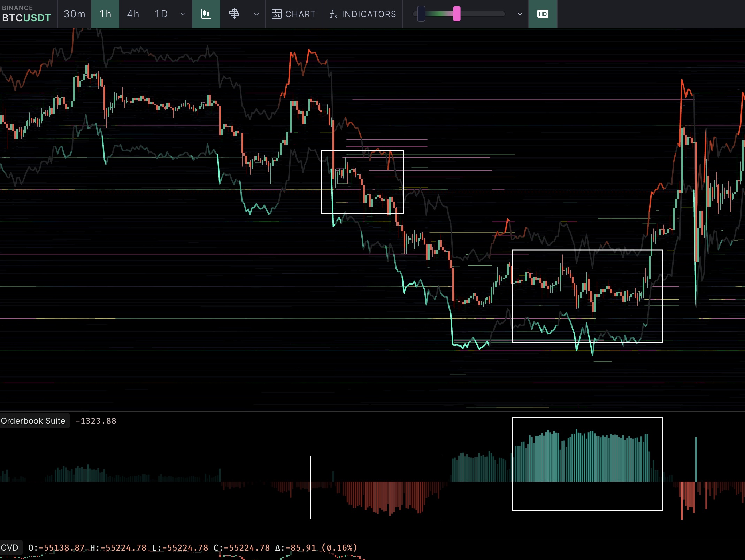Click the Orderbook Suite indicator label
Image resolution: width=745 pixels, height=560 pixels.
click(33, 421)
